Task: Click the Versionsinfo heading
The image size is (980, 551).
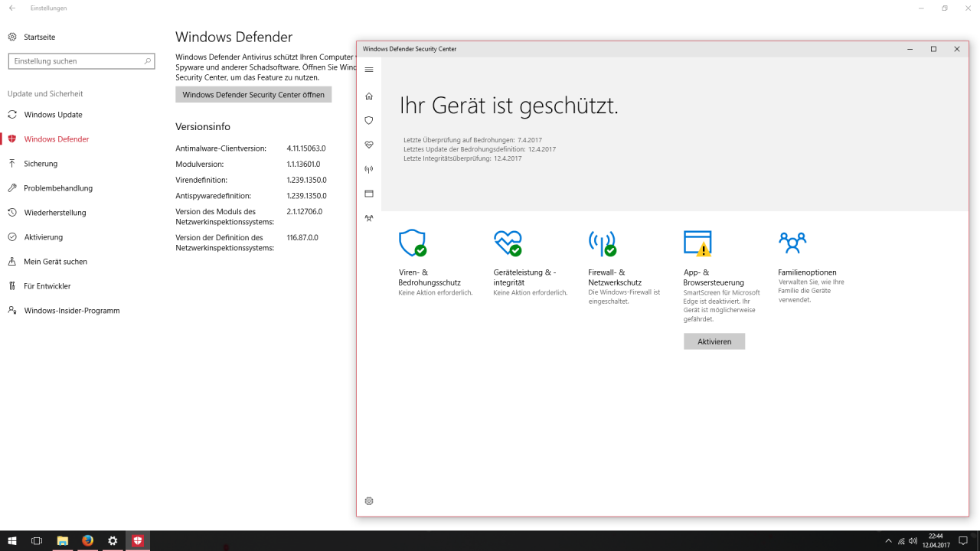Action: point(203,127)
